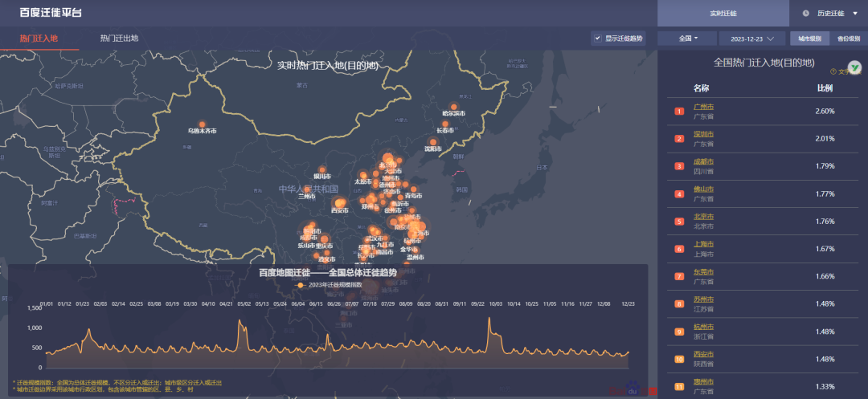The height and width of the screenshot is (399, 868).
Task: Select the 西安市 marker on the map
Action: click(x=339, y=203)
